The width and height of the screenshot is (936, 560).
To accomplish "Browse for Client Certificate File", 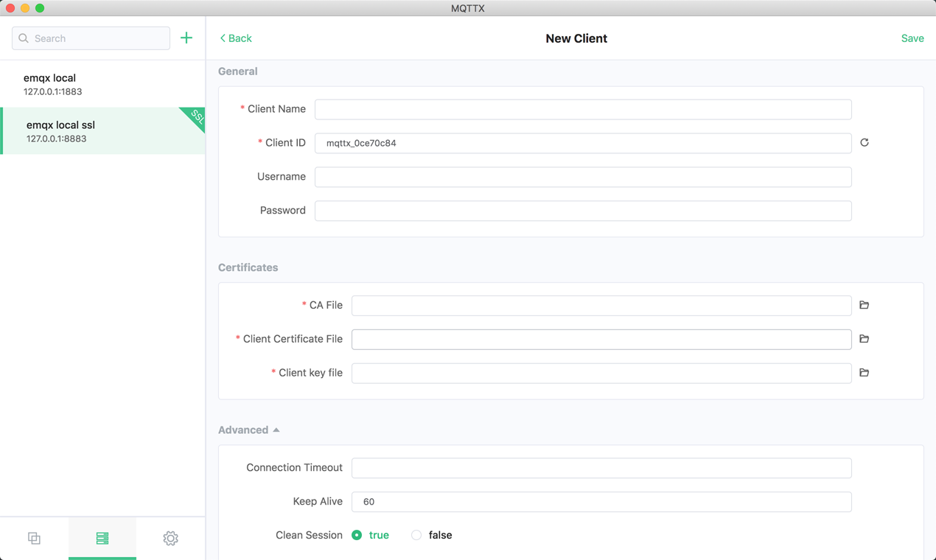I will [864, 339].
